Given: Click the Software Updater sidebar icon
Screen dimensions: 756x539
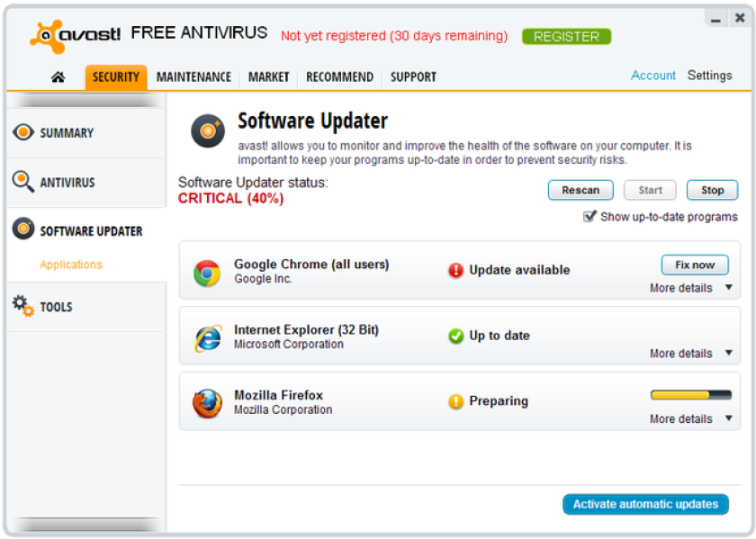Looking at the screenshot, I should pyautogui.click(x=23, y=229).
